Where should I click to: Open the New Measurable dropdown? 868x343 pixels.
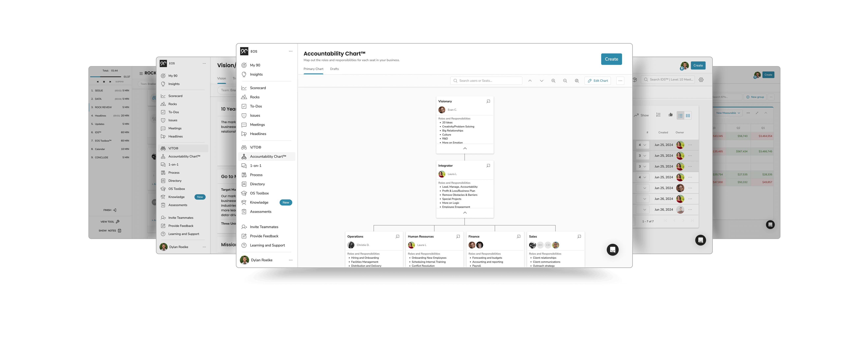728,113
